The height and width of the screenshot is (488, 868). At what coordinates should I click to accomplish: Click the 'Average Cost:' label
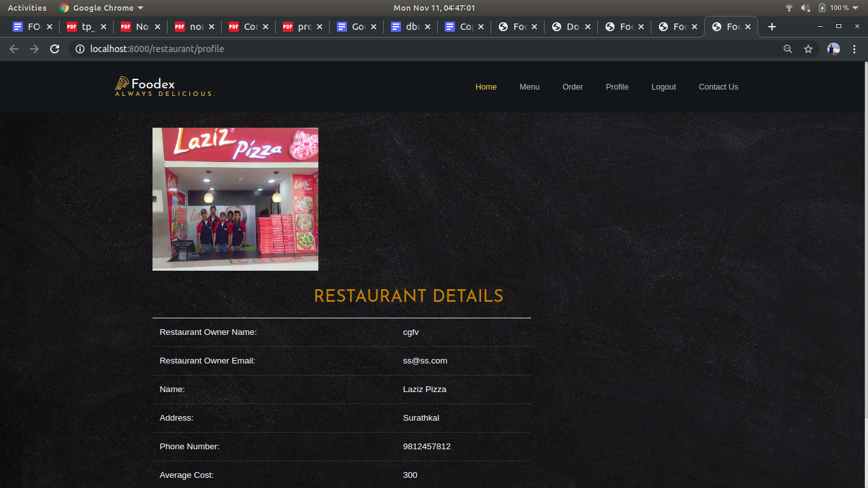click(187, 475)
